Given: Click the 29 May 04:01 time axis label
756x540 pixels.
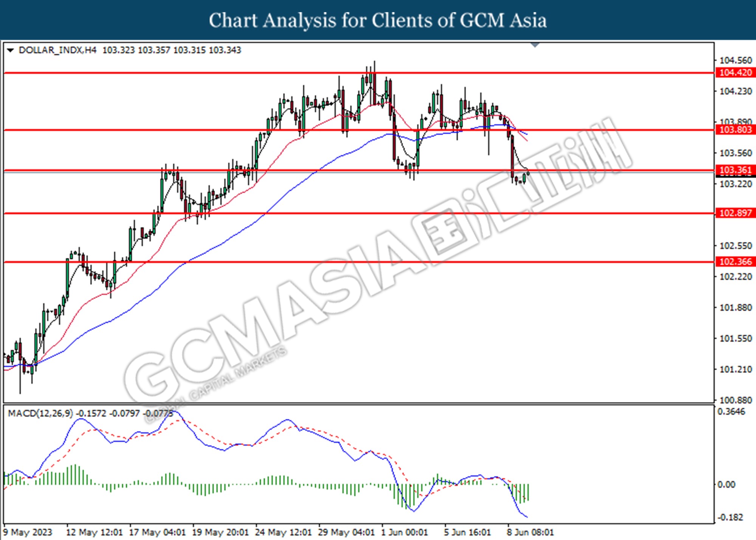Looking at the screenshot, I should [x=346, y=532].
